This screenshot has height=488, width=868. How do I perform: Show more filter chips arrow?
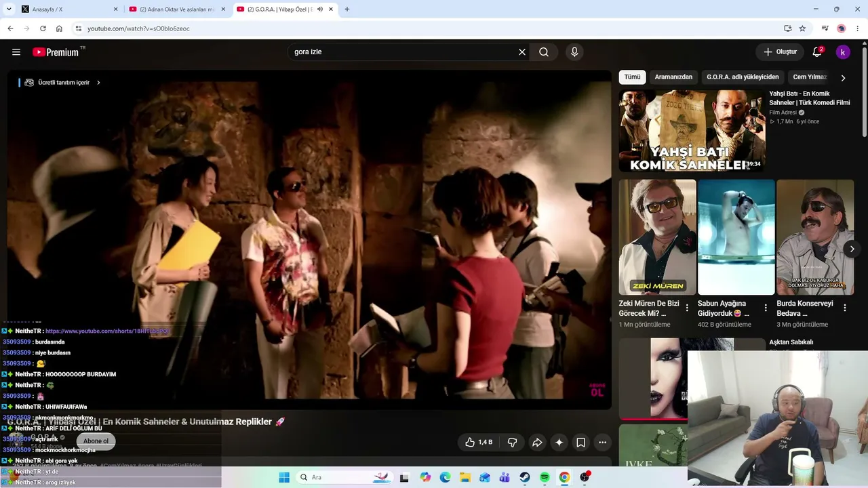(x=843, y=78)
